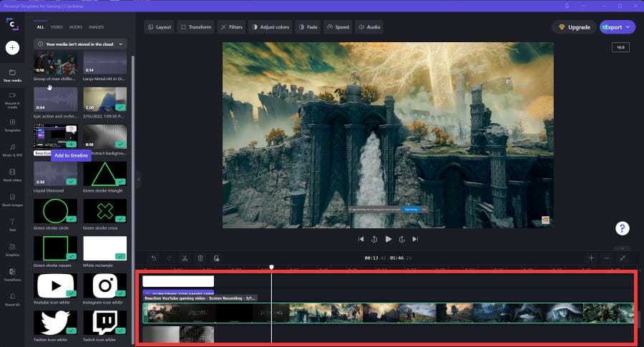Select the Green stroke cross thumbnail
The height and width of the screenshot is (347, 644).
104,211
